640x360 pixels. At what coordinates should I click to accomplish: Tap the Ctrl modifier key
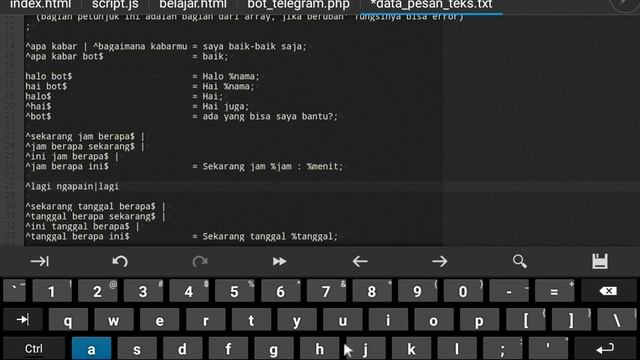(34, 349)
